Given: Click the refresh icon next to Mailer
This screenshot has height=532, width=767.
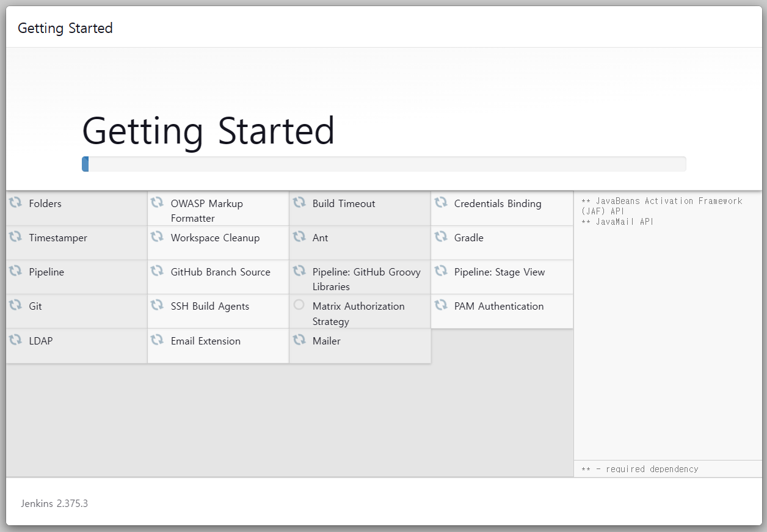Looking at the screenshot, I should [x=299, y=340].
